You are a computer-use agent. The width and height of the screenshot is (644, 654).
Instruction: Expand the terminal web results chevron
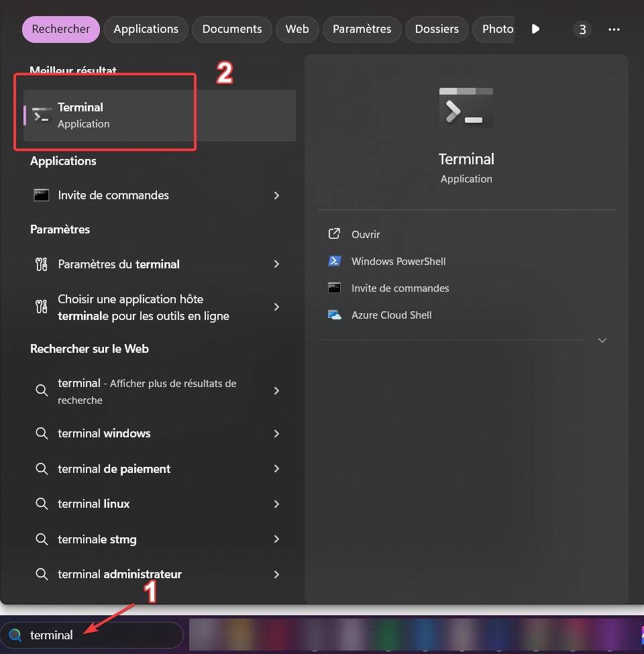pyautogui.click(x=276, y=390)
